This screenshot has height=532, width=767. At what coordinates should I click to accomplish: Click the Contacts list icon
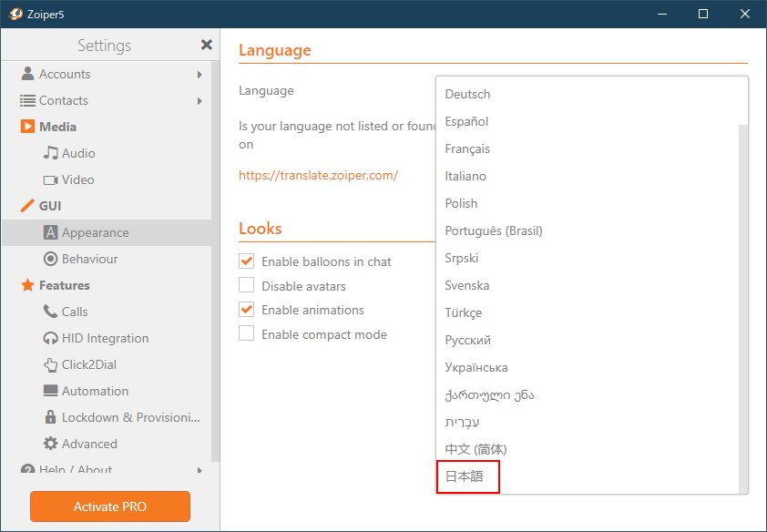[27, 101]
